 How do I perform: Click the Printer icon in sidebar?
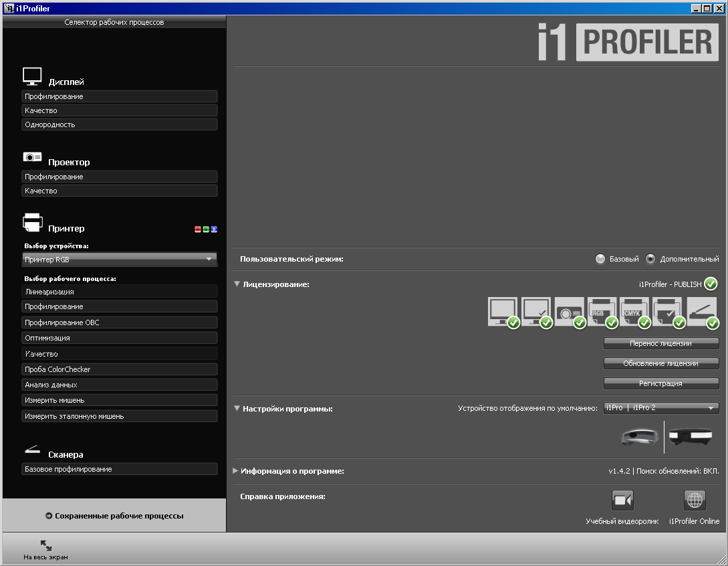[x=33, y=223]
